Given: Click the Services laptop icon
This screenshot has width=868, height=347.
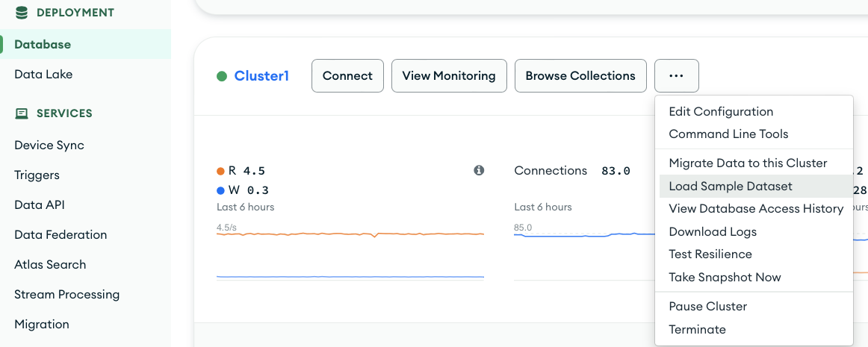Looking at the screenshot, I should (x=22, y=113).
